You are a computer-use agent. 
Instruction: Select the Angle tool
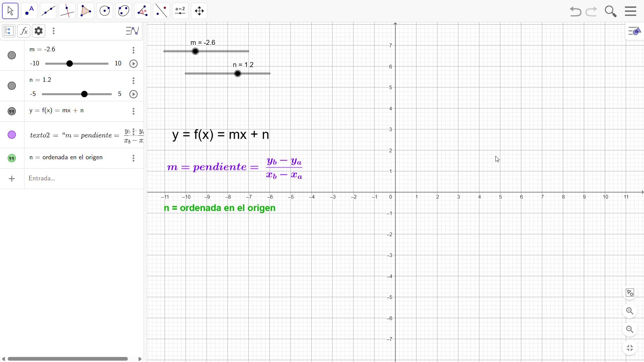143,11
